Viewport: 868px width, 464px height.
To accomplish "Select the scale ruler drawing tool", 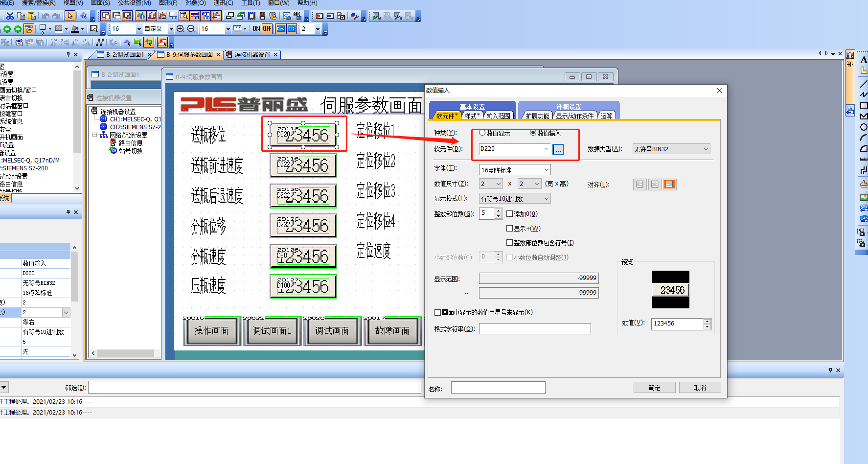I will (864, 159).
